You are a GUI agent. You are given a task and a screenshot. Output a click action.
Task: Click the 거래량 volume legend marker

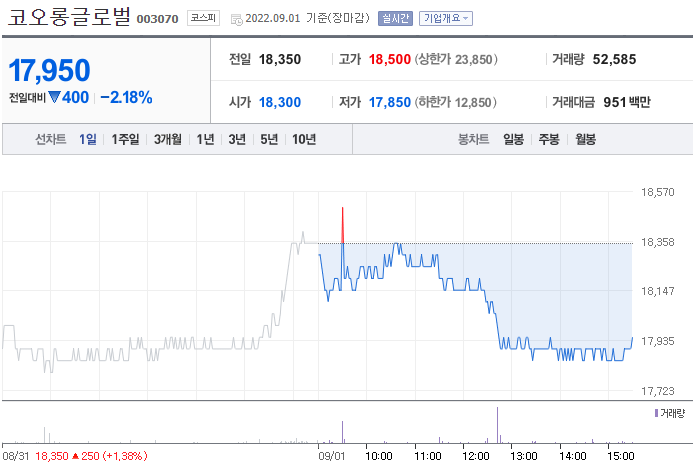tap(656, 413)
